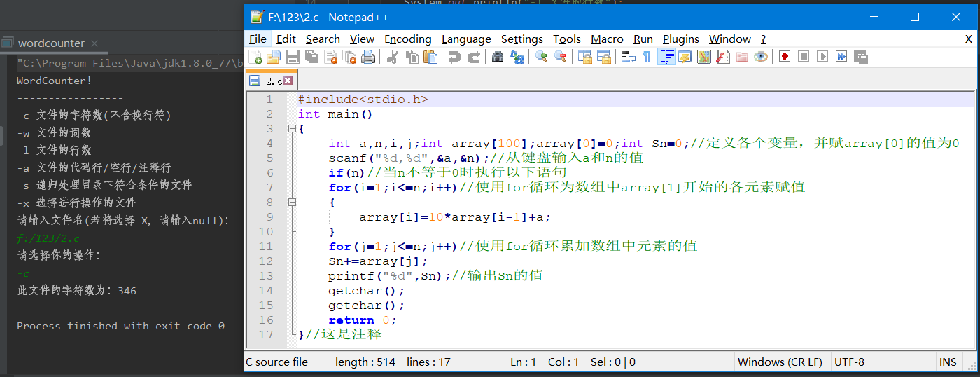The height and width of the screenshot is (377, 980).
Task: Toggle Show All Characters pilcrow icon
Action: click(x=647, y=57)
